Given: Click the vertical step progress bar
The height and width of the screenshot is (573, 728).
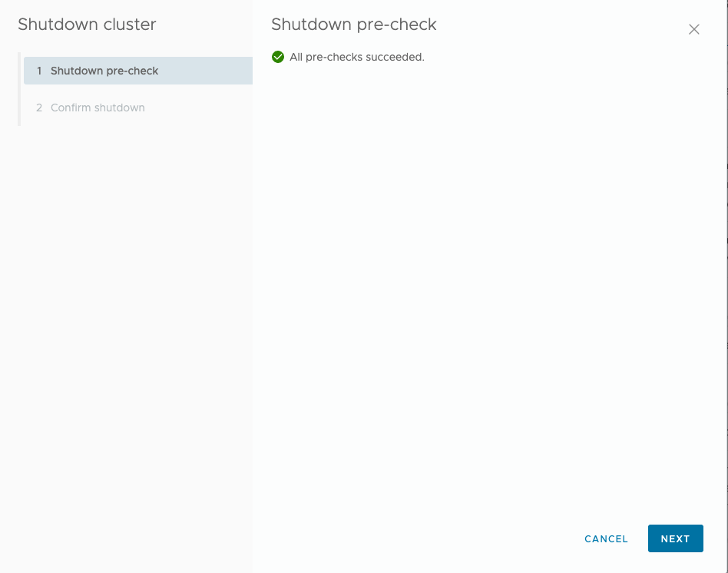Looking at the screenshot, I should click(x=19, y=89).
